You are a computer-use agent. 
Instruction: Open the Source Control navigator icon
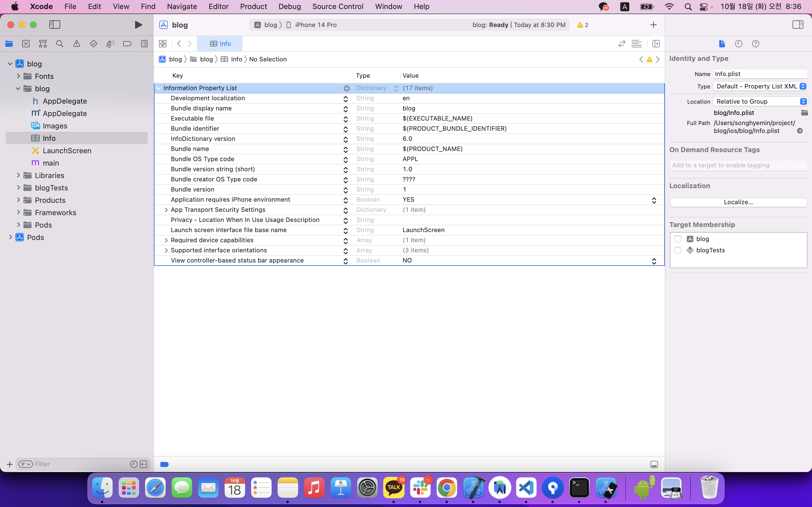click(26, 44)
